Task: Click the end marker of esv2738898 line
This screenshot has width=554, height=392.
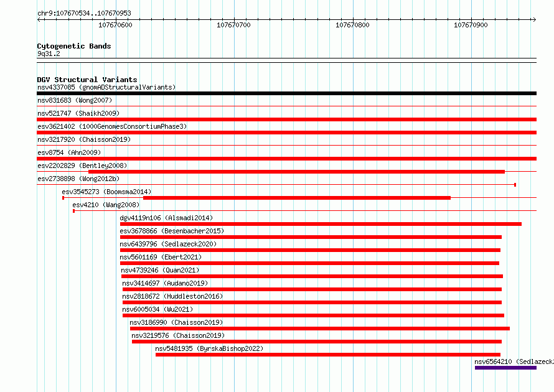Action: [515, 185]
